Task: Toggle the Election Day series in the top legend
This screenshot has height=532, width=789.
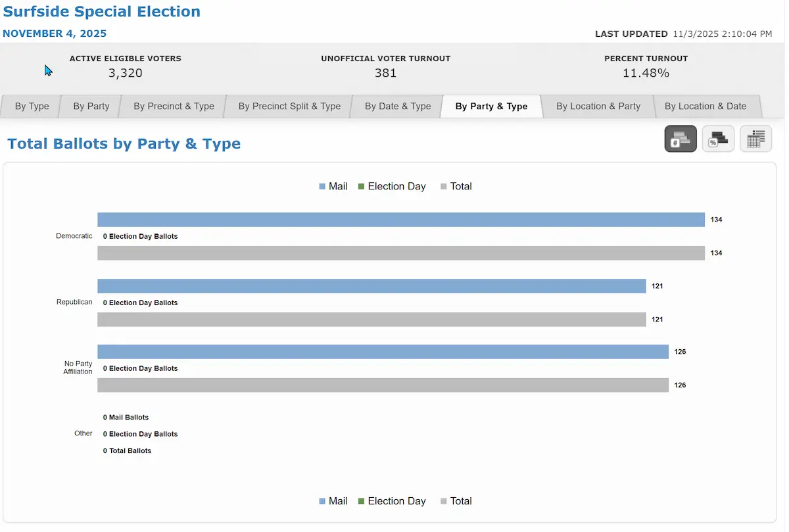Action: coord(392,186)
